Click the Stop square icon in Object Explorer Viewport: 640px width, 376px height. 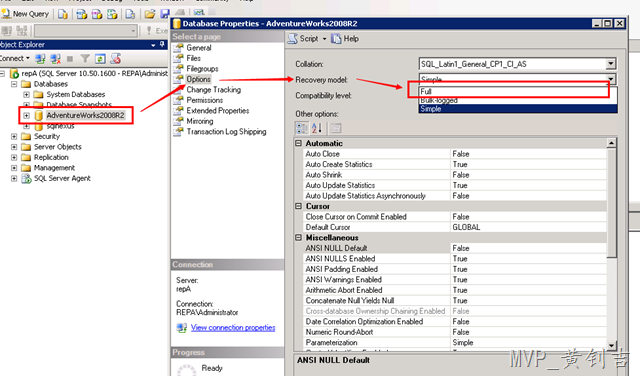(x=70, y=59)
